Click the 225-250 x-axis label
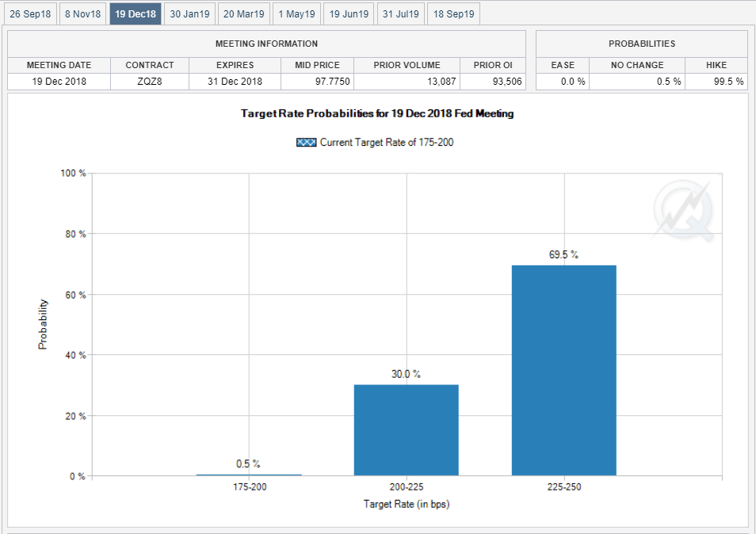This screenshot has height=534, width=756. [564, 486]
